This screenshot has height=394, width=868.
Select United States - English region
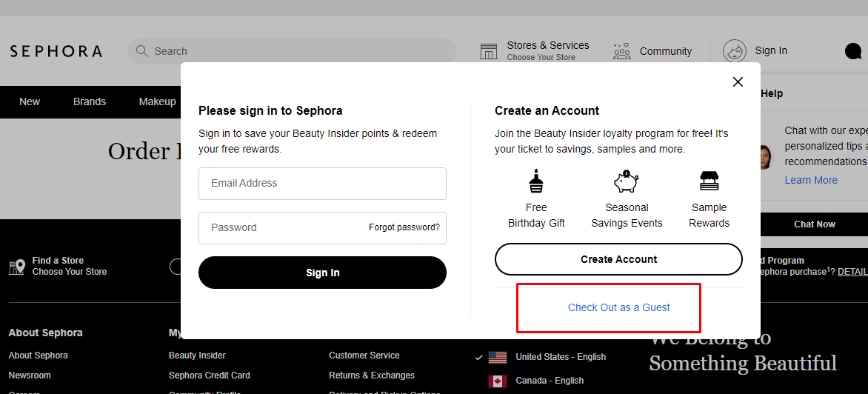[x=561, y=357]
